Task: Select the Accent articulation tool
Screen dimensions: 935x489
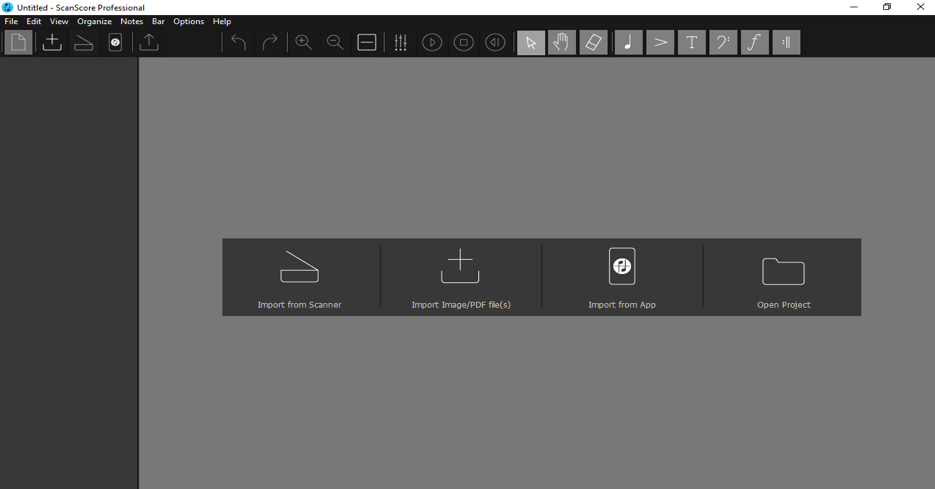Action: (660, 42)
